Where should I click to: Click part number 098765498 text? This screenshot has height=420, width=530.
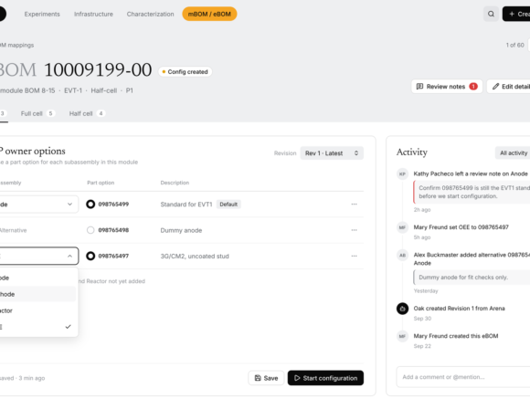click(113, 230)
